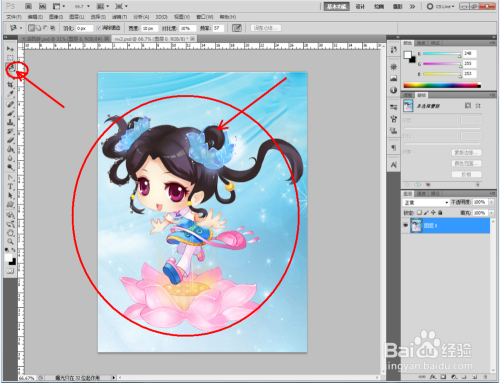Open the Character panel icon
500x383 pixels.
click(394, 165)
